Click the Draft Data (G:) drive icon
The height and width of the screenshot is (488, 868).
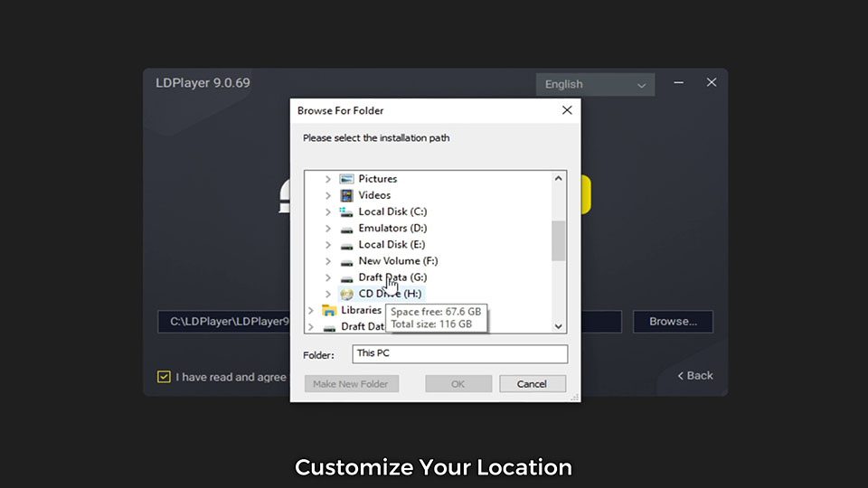[x=346, y=277]
